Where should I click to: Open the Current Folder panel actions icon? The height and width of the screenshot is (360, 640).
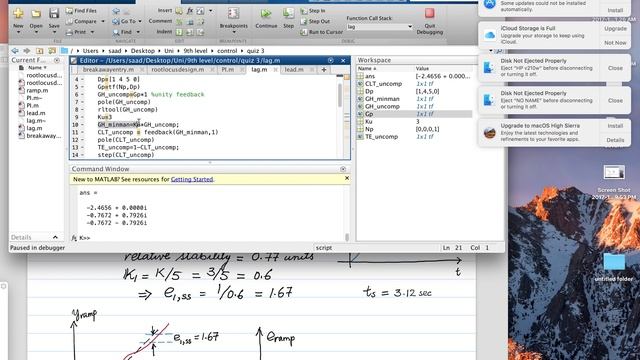click(57, 60)
